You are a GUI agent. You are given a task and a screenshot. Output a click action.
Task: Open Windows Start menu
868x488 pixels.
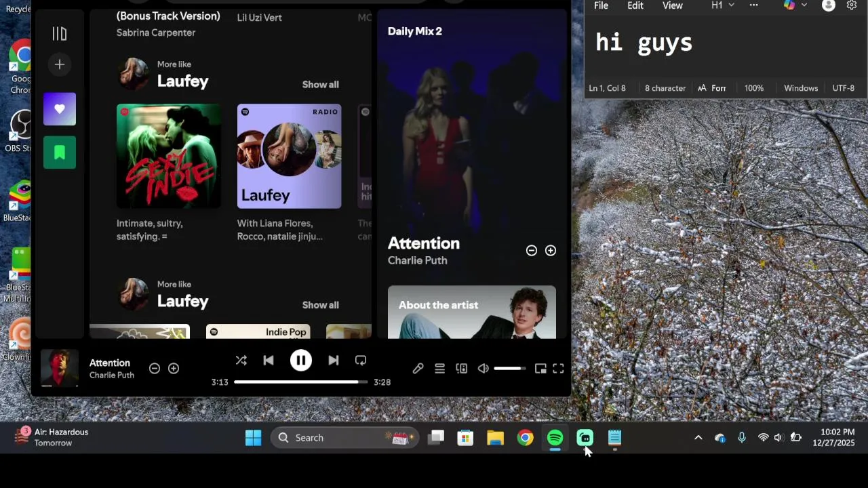click(254, 438)
